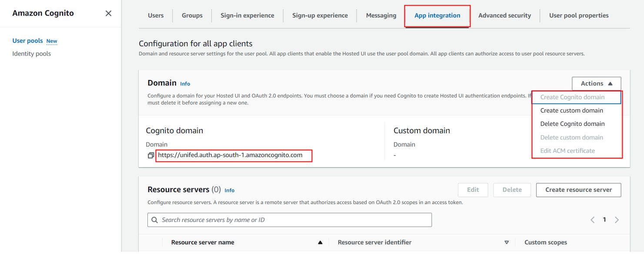Open Identity pools in sidebar
Image resolution: width=644 pixels, height=257 pixels.
coord(32,54)
